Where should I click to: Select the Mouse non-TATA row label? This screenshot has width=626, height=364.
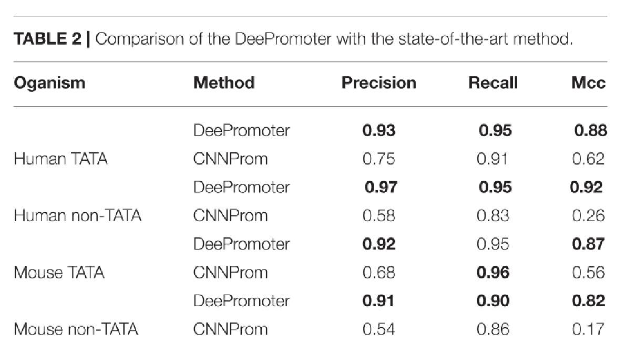[76, 329]
